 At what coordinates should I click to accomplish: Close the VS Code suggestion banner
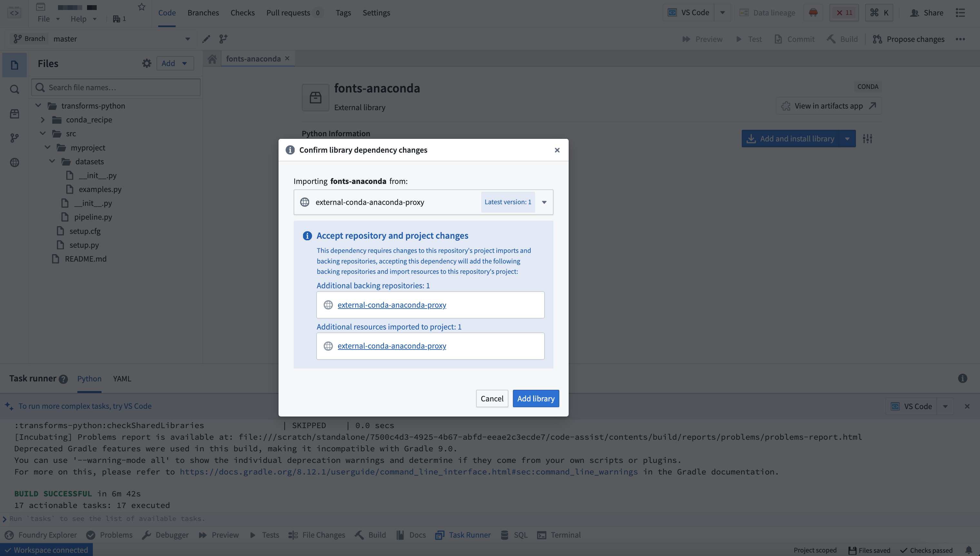tap(967, 406)
